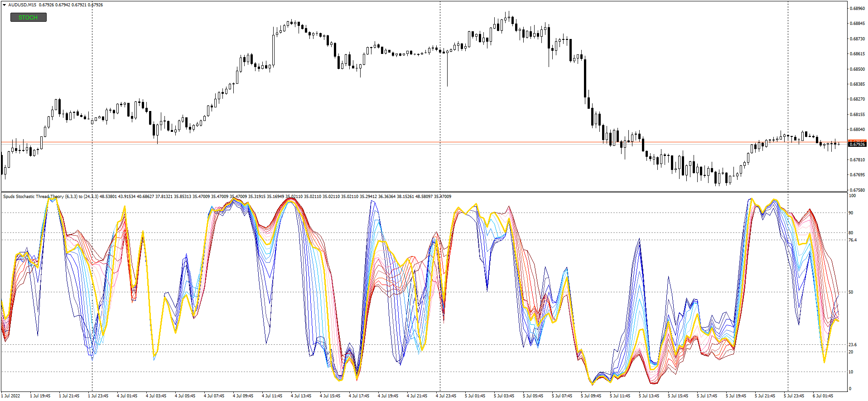
Task: Click the '1 Jul 23:45' time axis label
Action: (98, 396)
